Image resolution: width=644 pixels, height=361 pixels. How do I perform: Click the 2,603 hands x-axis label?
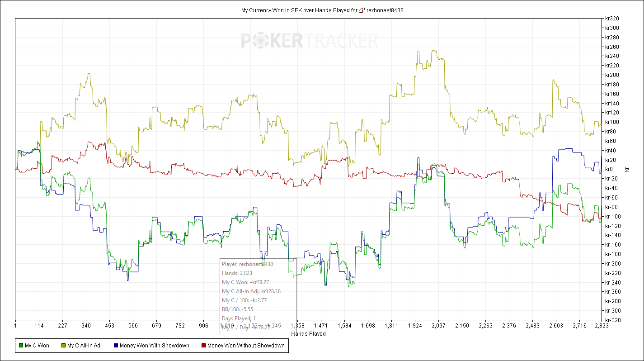[556, 325]
